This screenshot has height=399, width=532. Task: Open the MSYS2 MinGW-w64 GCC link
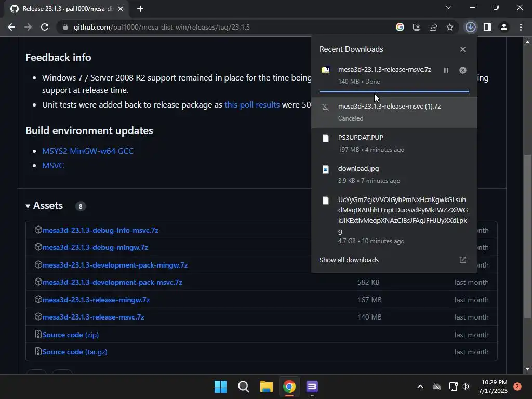tap(87, 151)
